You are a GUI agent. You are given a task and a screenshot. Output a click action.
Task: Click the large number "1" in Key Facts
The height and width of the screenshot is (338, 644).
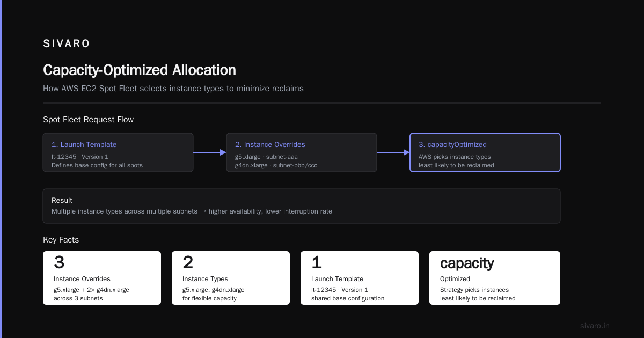317,262
